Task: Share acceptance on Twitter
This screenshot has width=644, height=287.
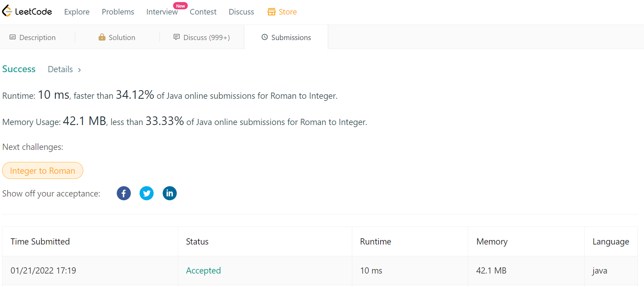Action: pyautogui.click(x=146, y=193)
